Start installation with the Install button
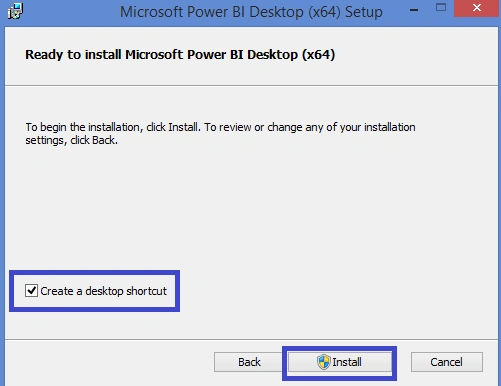 pos(340,362)
